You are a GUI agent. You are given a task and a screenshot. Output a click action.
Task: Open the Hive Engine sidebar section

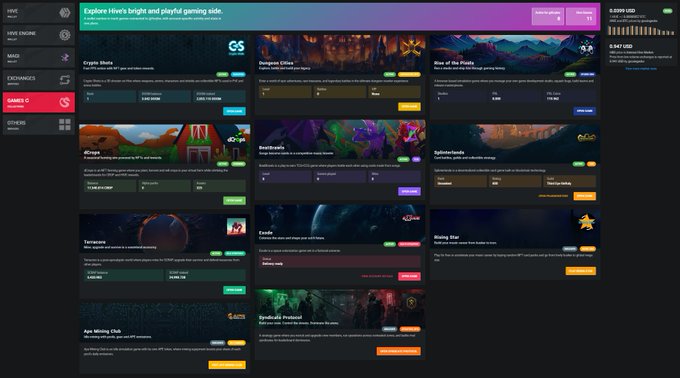tap(39, 35)
